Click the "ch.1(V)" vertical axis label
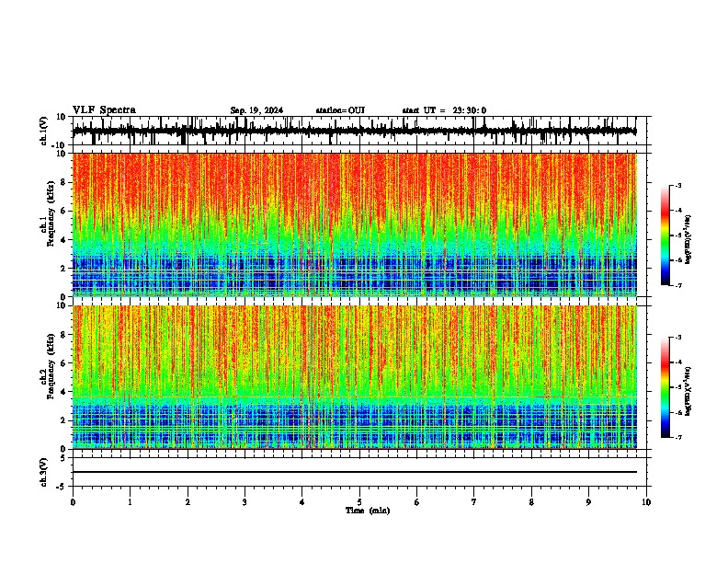Screen dimensions: 728x563 pos(44,131)
